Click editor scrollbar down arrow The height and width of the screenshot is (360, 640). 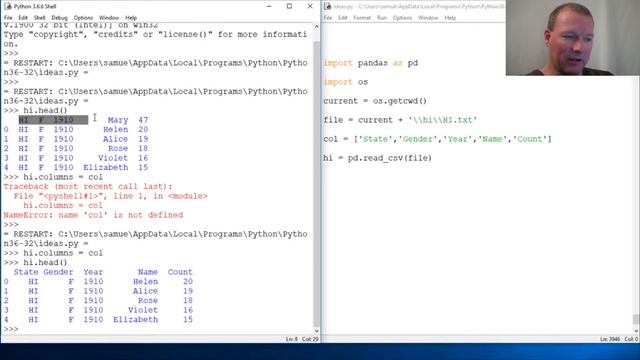click(636, 331)
